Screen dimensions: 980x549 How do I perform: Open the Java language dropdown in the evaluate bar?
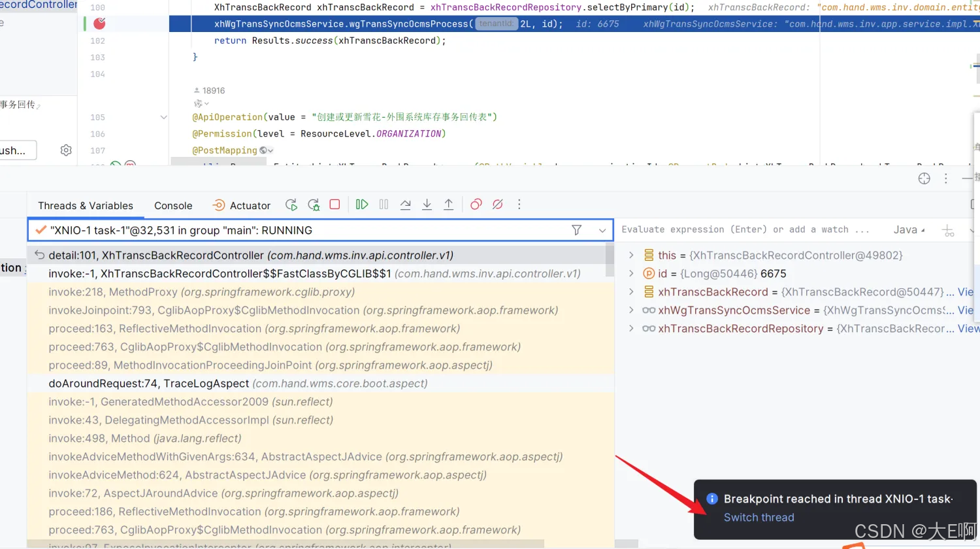coord(909,229)
